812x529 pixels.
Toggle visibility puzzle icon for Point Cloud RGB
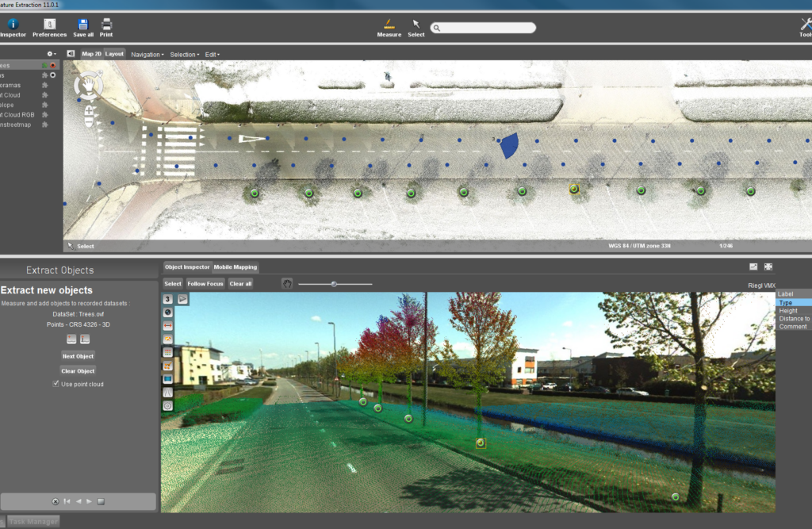point(45,115)
